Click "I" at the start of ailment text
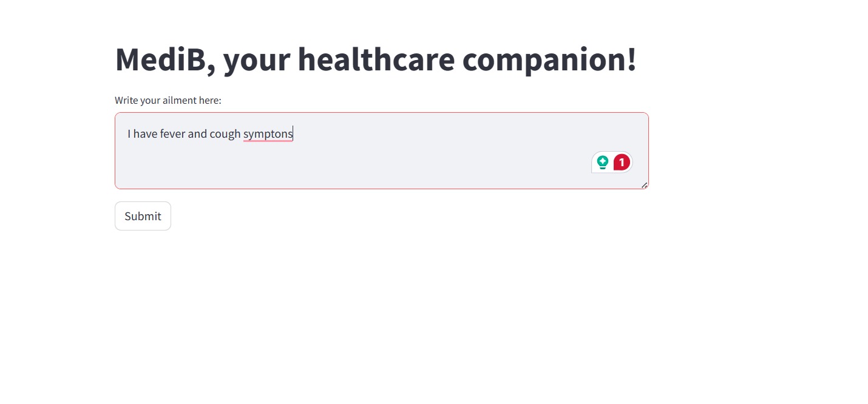This screenshot has height=404, width=868. (129, 134)
